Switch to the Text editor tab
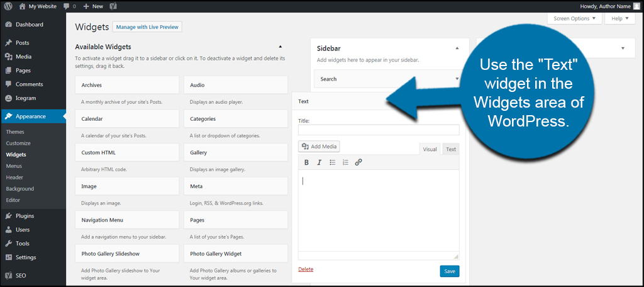 point(451,149)
